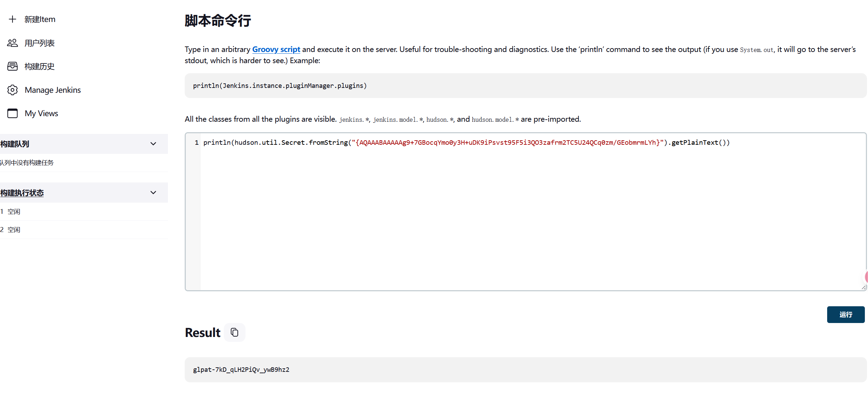Click the Manage Jenkins gear icon

pyautogui.click(x=12, y=90)
